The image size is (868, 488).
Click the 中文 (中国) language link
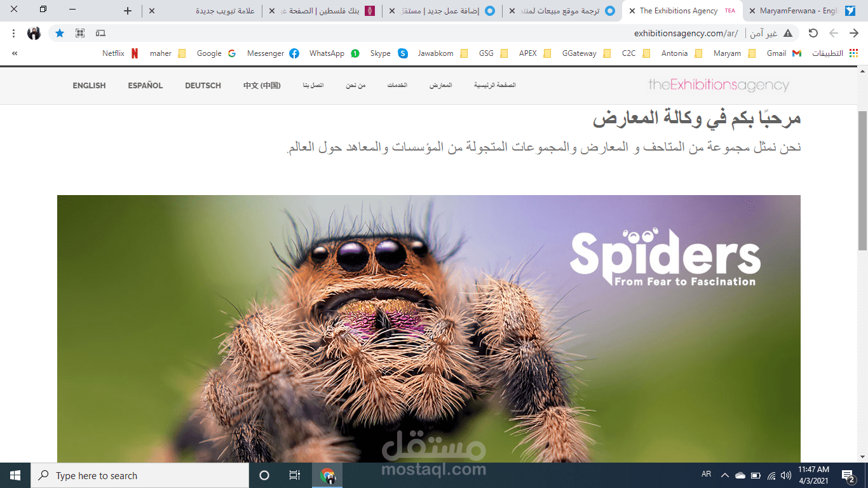click(262, 85)
